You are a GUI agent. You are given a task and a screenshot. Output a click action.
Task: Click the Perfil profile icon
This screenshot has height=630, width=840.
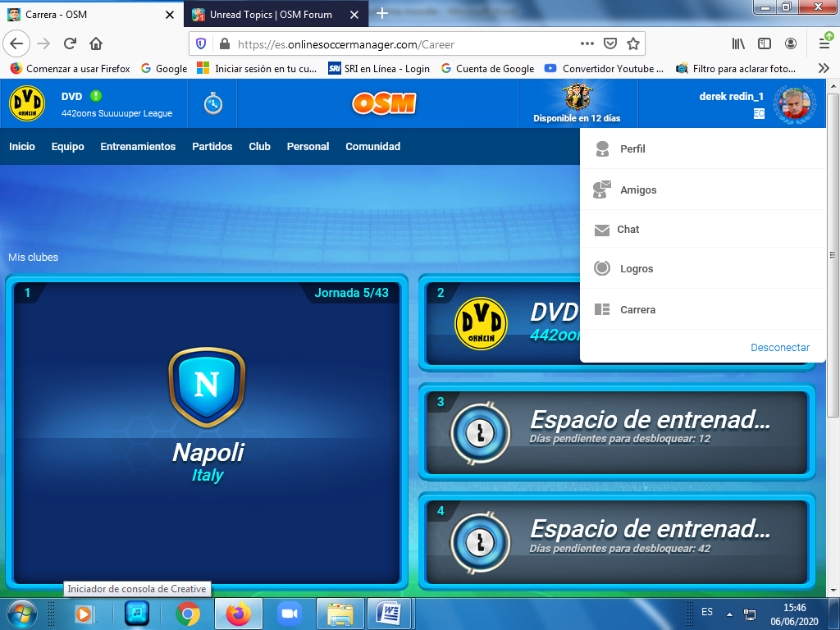point(602,149)
